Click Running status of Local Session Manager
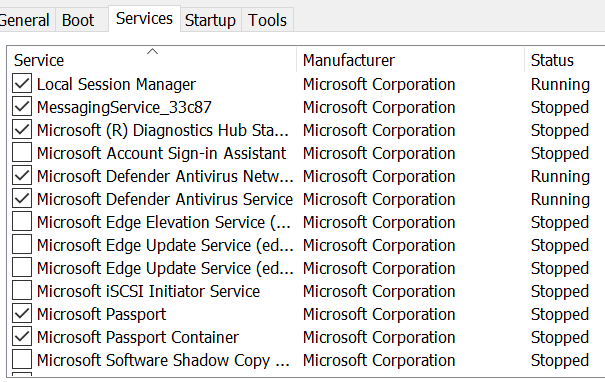The height and width of the screenshot is (382, 605). [x=560, y=85]
